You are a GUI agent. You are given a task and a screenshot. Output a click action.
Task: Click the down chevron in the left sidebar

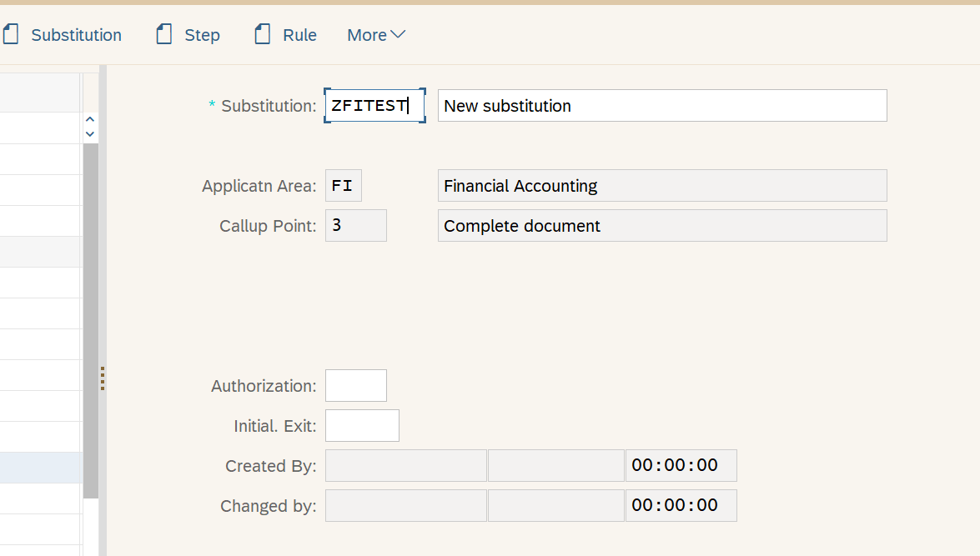[90, 132]
